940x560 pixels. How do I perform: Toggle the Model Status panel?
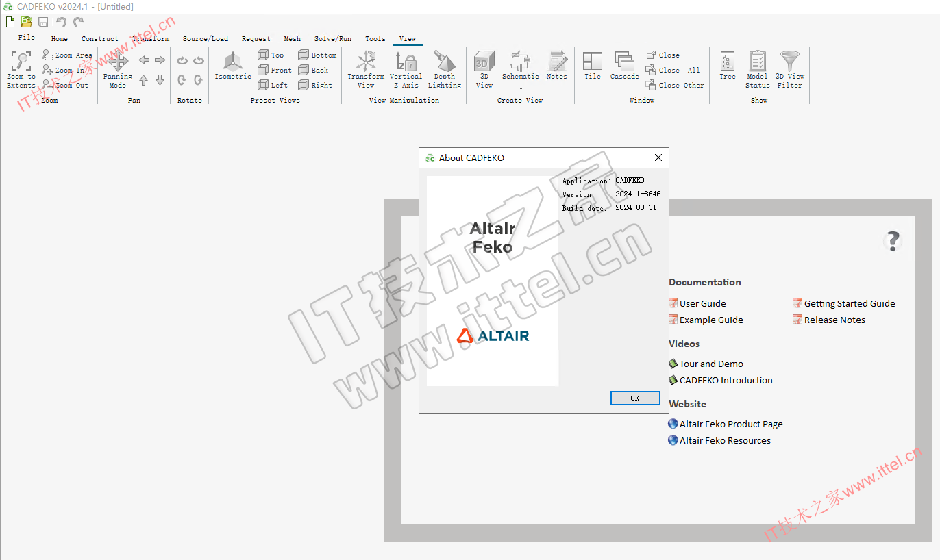[758, 70]
